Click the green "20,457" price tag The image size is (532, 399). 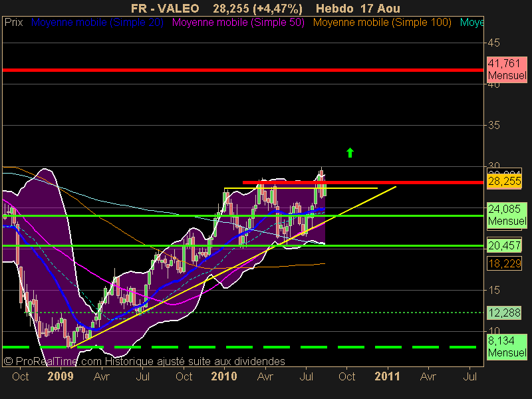click(504, 245)
